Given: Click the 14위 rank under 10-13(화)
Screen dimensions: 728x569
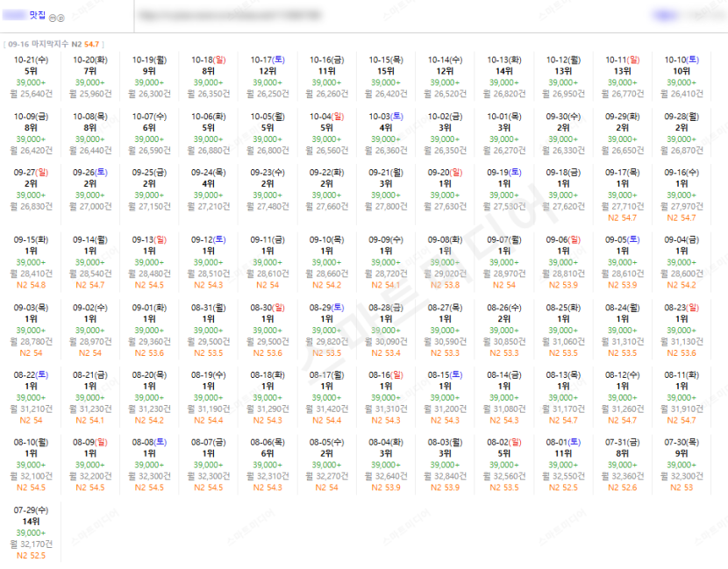Looking at the screenshot, I should point(504,71).
